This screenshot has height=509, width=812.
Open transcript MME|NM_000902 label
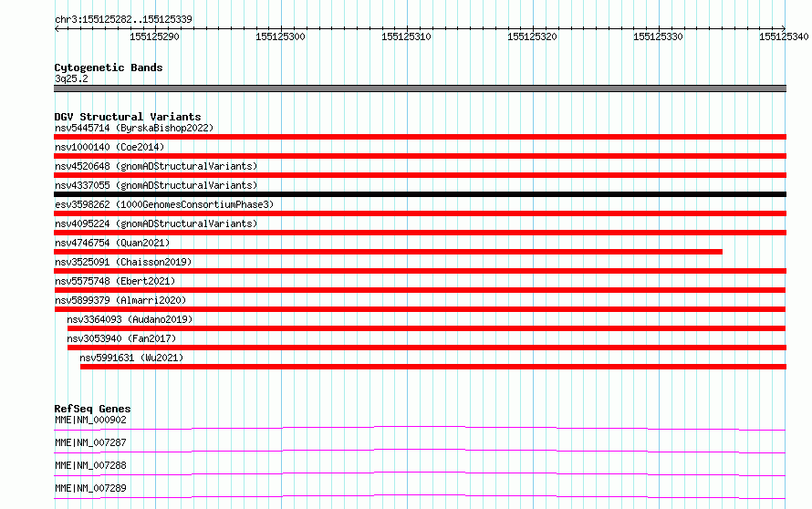(90, 420)
